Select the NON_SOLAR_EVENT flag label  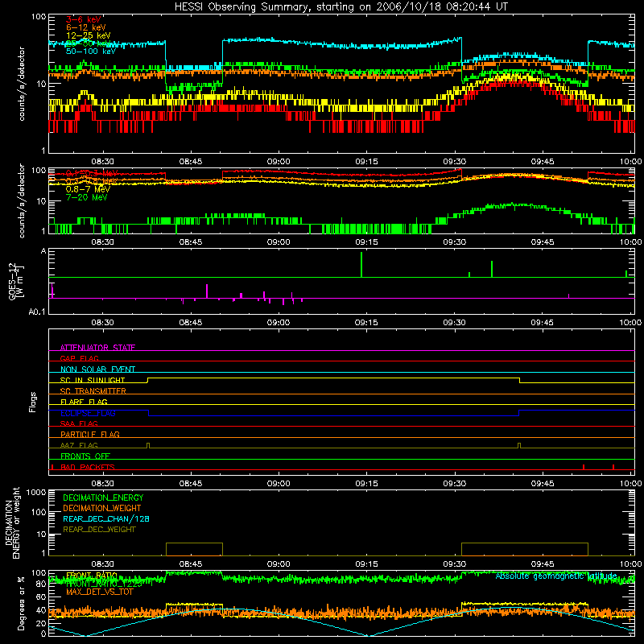point(97,369)
